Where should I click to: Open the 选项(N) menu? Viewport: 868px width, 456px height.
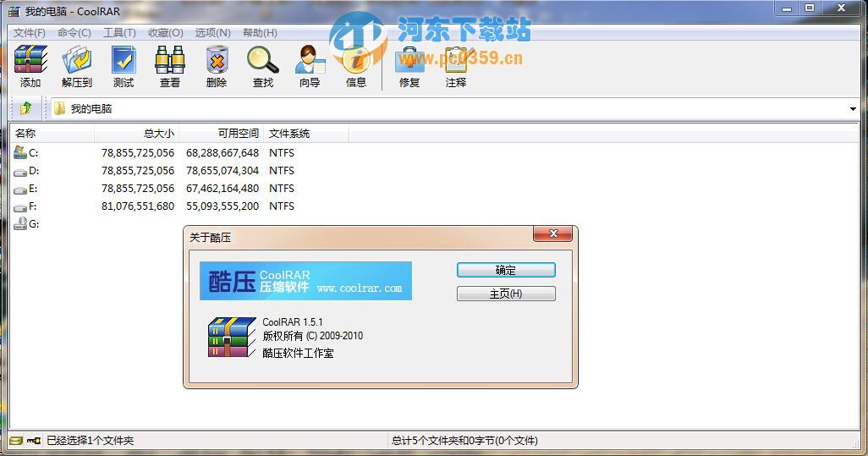tap(212, 33)
